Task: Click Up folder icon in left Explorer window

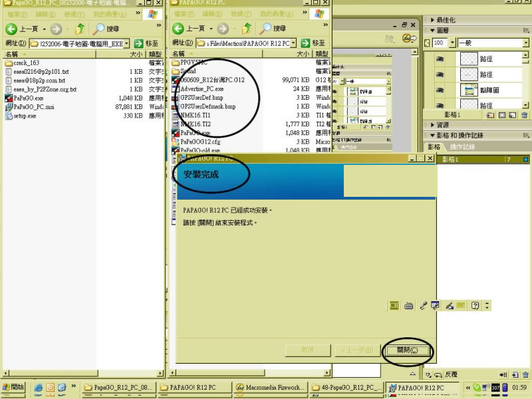Action: (x=80, y=29)
